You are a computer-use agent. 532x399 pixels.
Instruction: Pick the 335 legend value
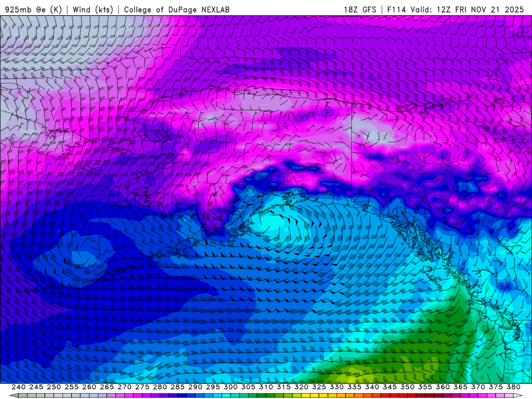[x=354, y=387]
